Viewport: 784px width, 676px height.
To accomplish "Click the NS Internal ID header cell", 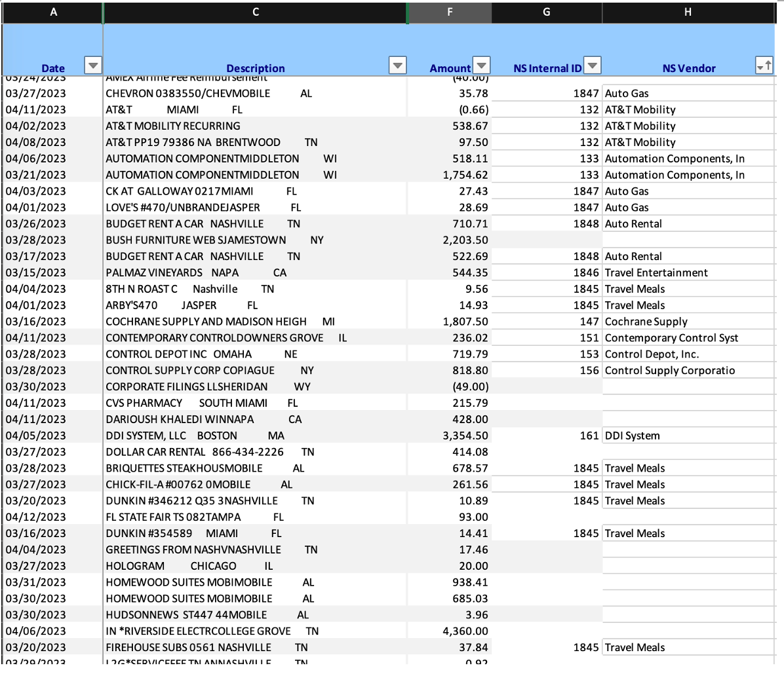I will [547, 50].
